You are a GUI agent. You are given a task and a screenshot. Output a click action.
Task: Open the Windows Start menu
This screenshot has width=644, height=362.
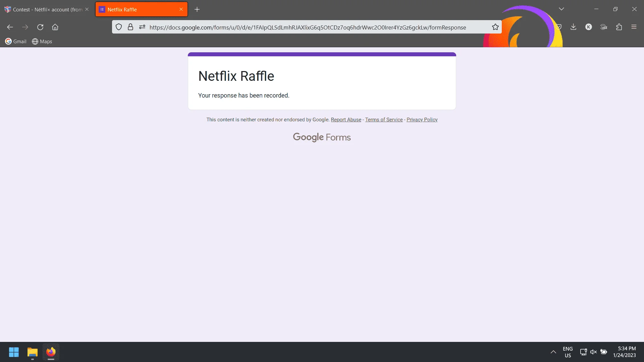coord(14,352)
